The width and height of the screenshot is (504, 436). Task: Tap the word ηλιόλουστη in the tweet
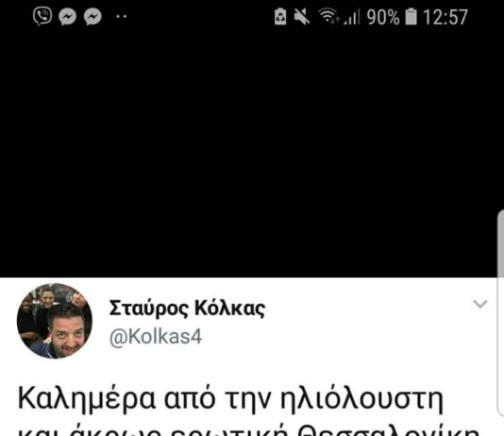[361, 399]
